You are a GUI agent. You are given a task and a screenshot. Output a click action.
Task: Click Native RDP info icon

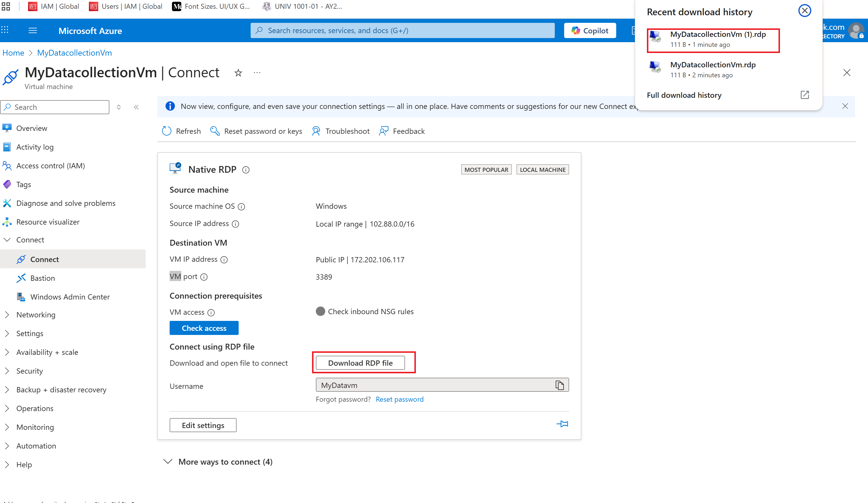tap(246, 170)
